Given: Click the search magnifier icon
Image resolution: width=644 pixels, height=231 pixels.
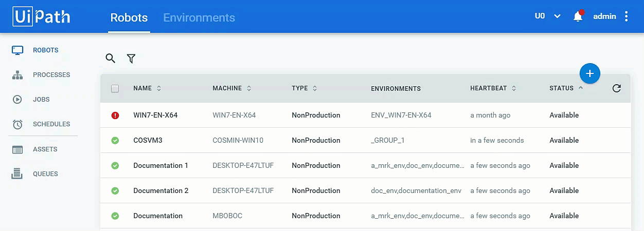Looking at the screenshot, I should pyautogui.click(x=110, y=59).
